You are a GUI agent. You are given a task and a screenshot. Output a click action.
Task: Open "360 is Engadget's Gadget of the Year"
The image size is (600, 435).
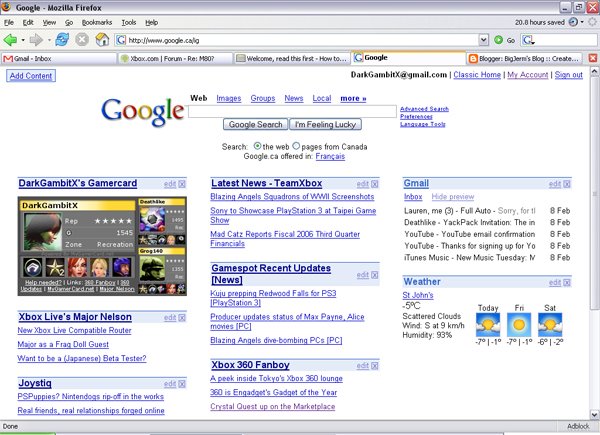coord(274,392)
